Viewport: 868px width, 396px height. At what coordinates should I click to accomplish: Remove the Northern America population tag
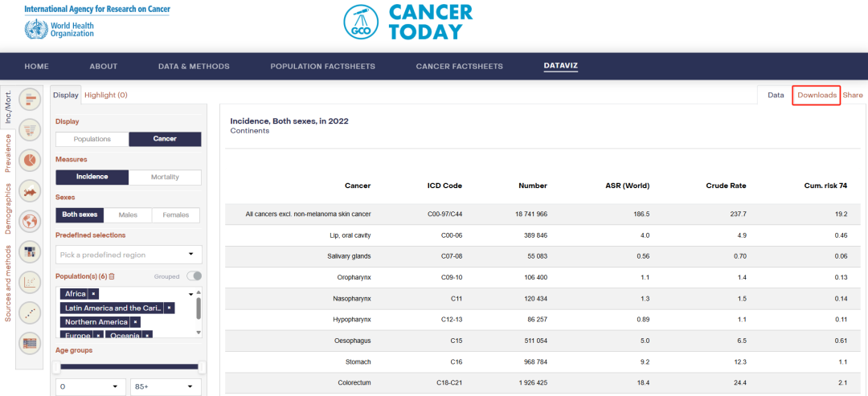coord(136,322)
